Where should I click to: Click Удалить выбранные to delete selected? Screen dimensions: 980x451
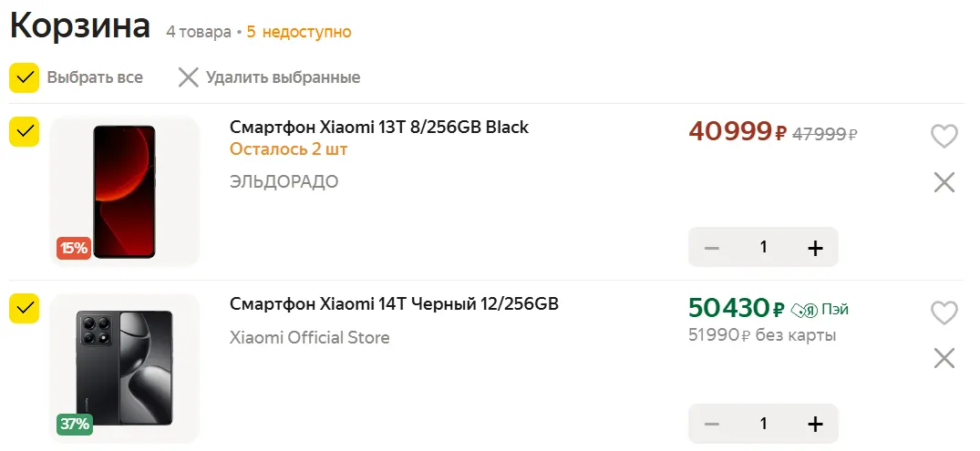click(269, 77)
